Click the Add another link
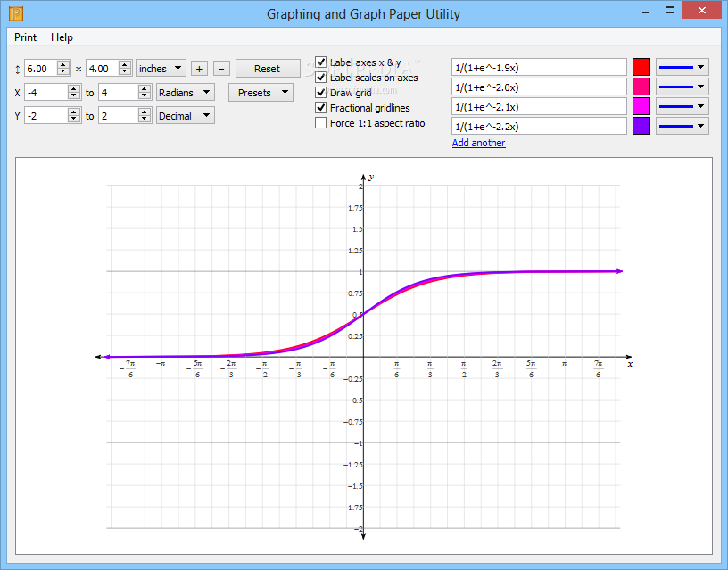 click(x=479, y=143)
